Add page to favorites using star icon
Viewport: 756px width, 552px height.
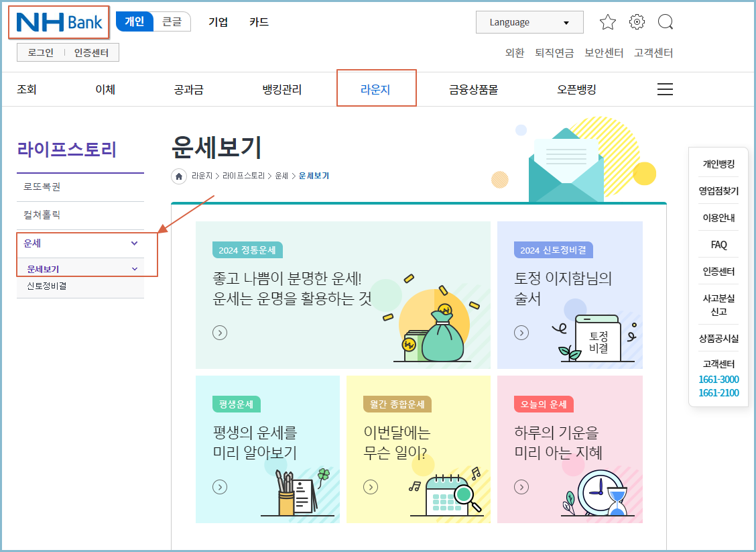coord(608,21)
